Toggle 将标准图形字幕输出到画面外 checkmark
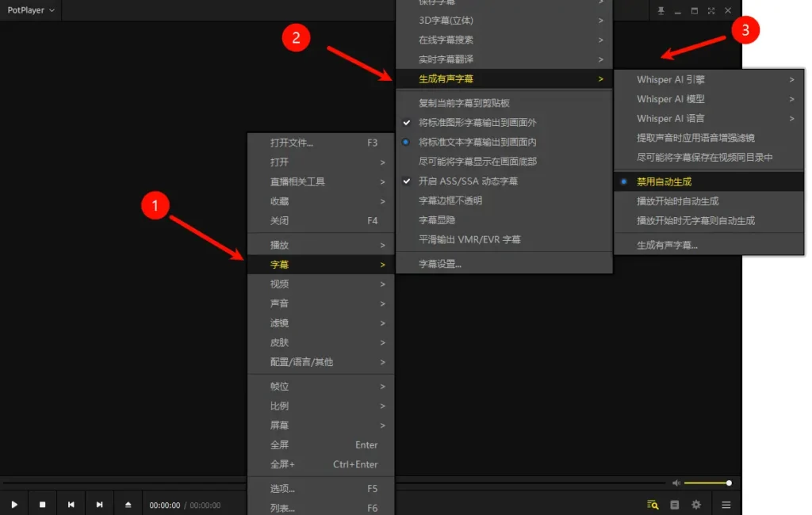The width and height of the screenshot is (812, 515). (x=504, y=123)
